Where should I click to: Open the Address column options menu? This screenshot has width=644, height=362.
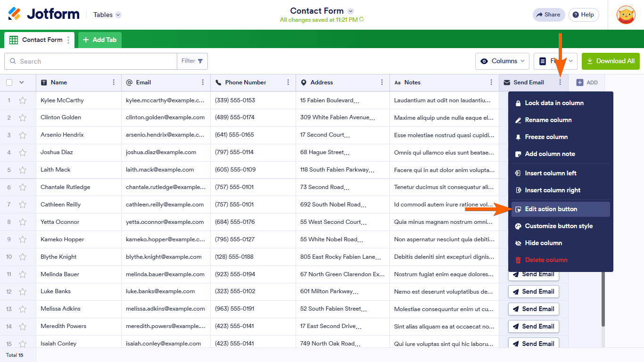(x=382, y=82)
